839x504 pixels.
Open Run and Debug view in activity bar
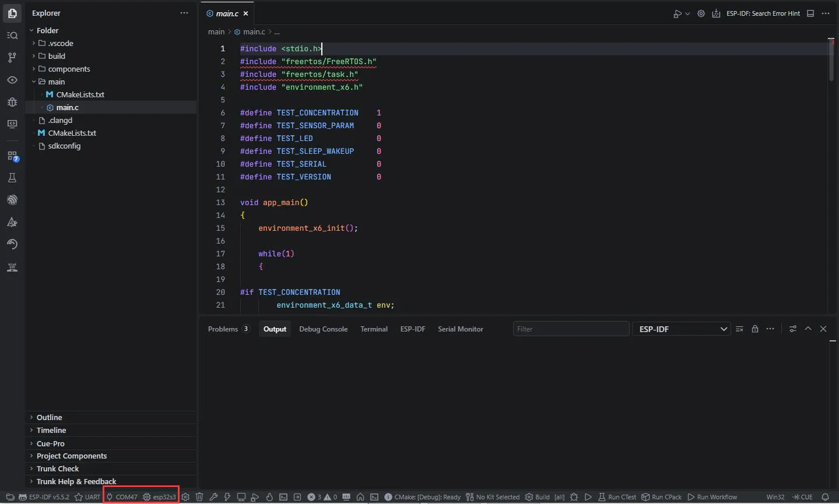(x=12, y=102)
